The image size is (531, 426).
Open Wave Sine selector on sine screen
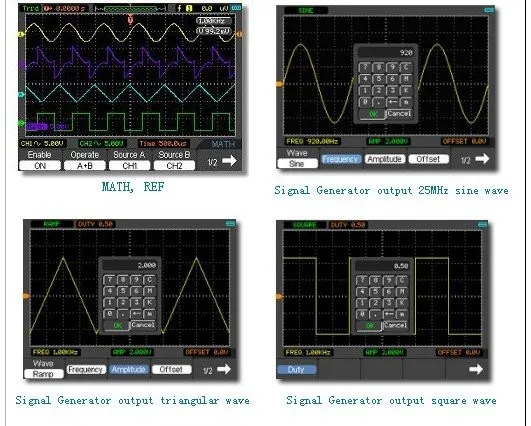297,164
